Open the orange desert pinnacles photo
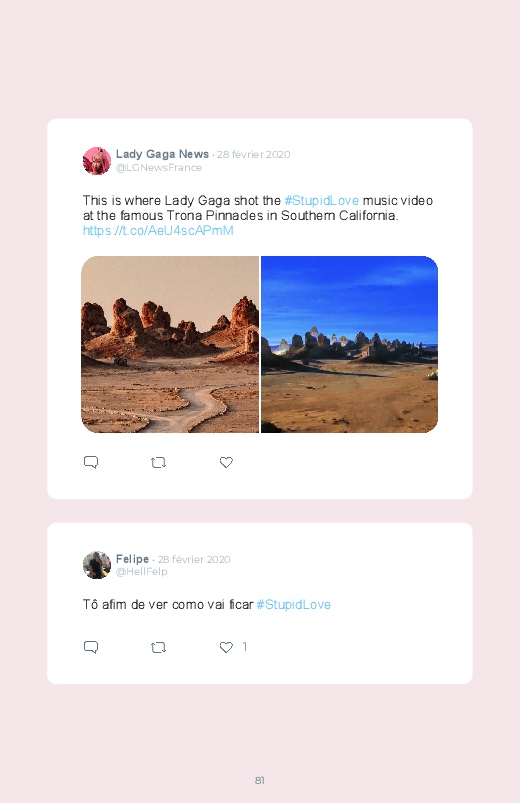 coord(170,345)
